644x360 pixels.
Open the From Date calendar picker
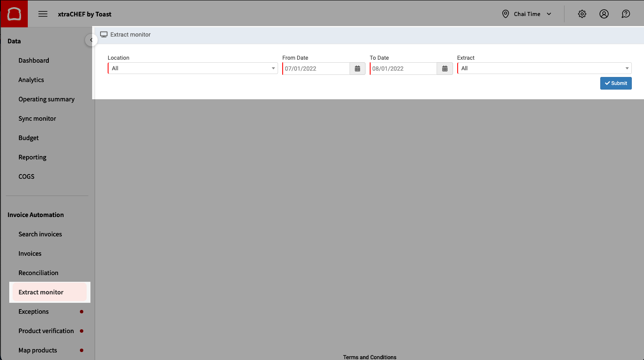[x=357, y=68]
